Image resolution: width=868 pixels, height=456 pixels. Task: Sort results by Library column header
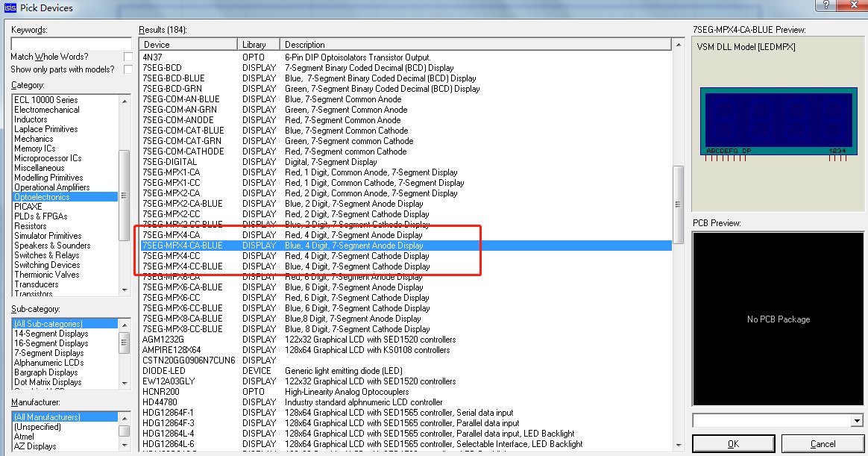258,45
